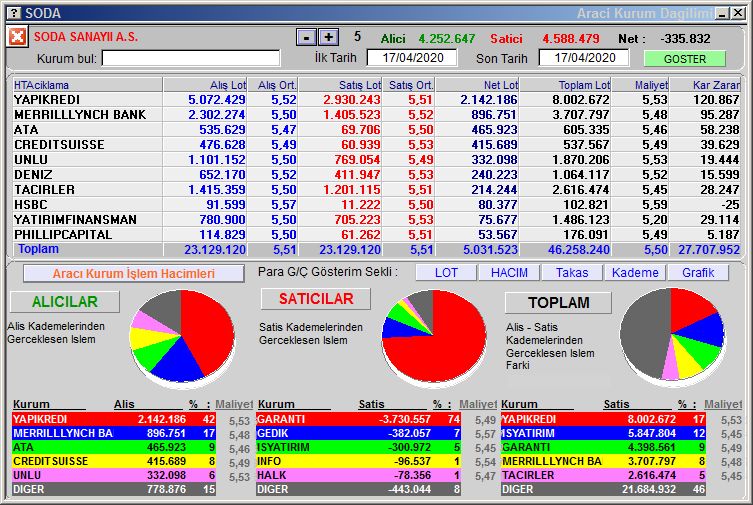Click the help question mark icon in title bar
The height and width of the screenshot is (505, 753).
point(15,13)
